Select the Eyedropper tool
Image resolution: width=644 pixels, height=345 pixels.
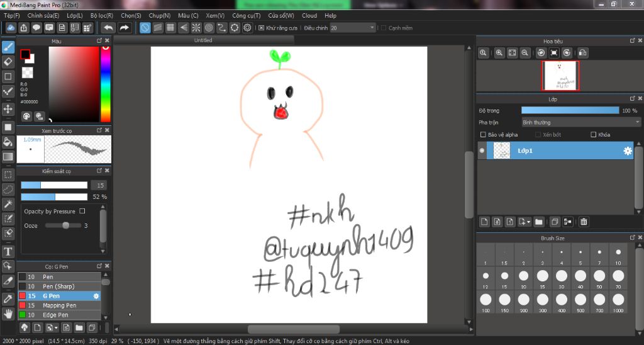8,299
